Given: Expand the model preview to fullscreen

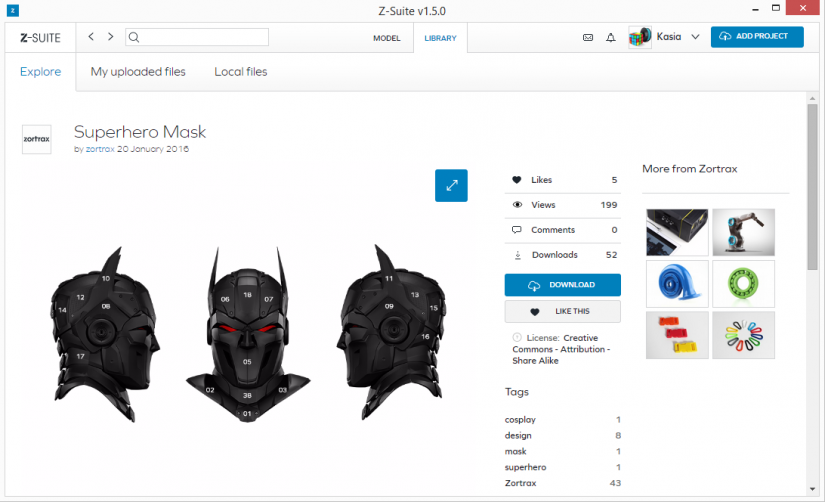Looking at the screenshot, I should [451, 185].
